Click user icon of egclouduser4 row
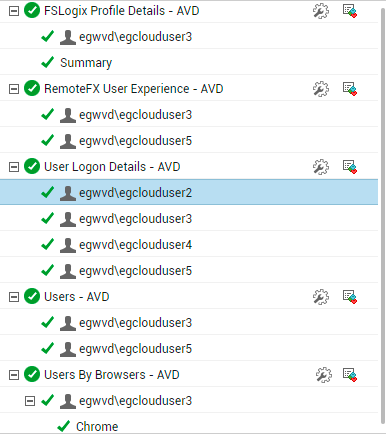 [x=68, y=245]
